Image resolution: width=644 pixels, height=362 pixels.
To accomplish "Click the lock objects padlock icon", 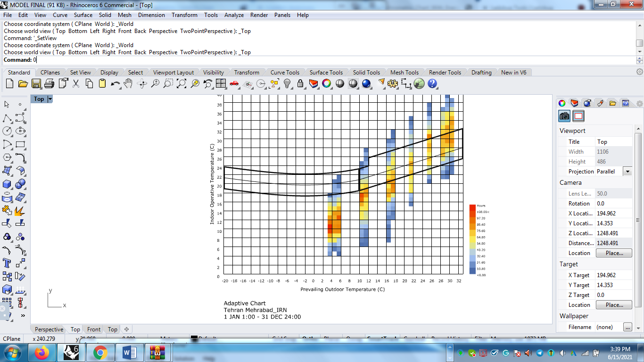I will 300,84.
